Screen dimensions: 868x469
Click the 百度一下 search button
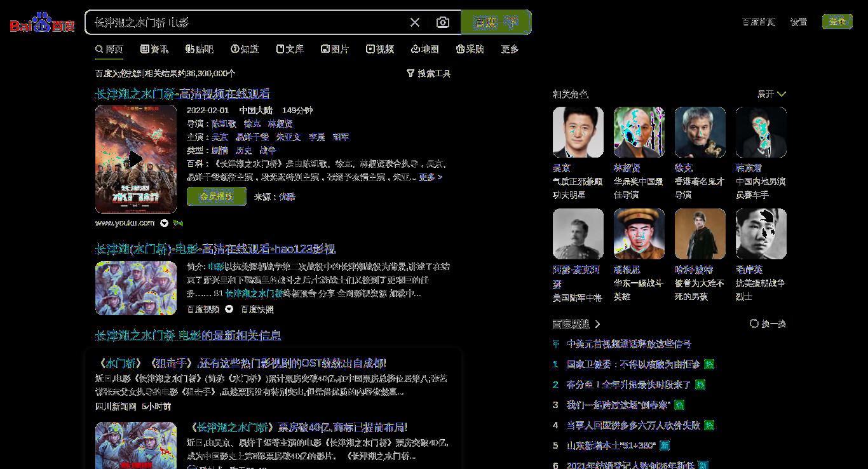tap(496, 22)
